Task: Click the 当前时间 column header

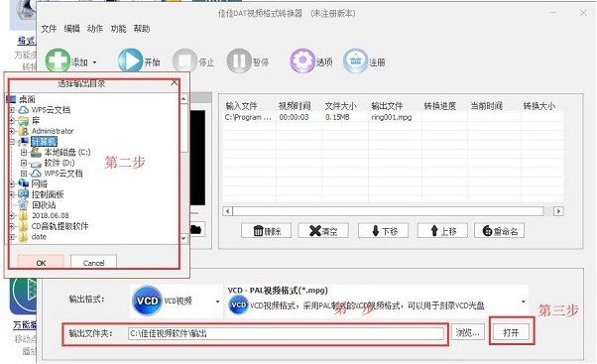Action: [x=487, y=106]
